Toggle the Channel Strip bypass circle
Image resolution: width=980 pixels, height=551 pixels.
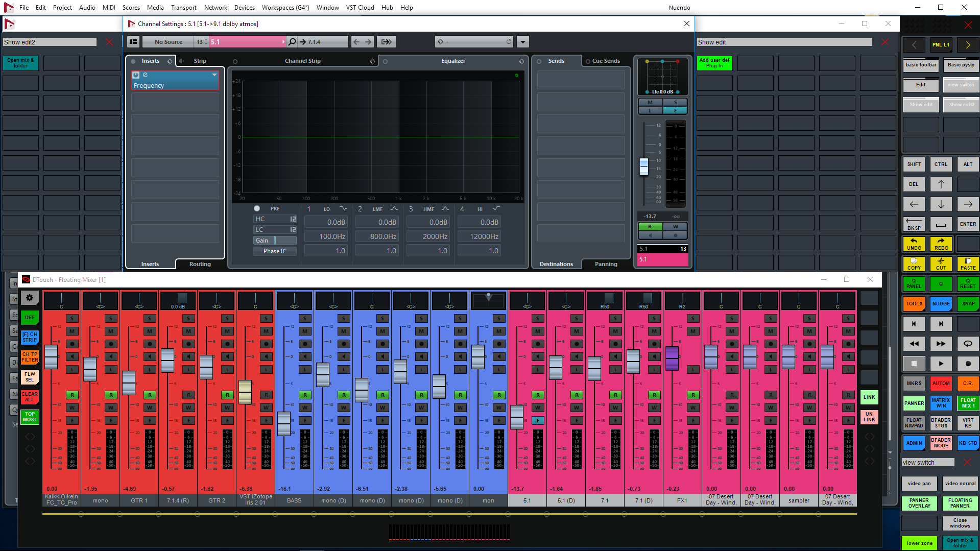coord(235,61)
